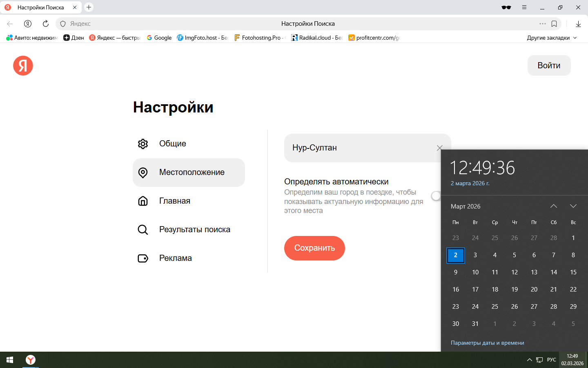Viewport: 588px width, 368px height.
Task: Open downloads with the download arrow icon
Action: tap(578, 24)
